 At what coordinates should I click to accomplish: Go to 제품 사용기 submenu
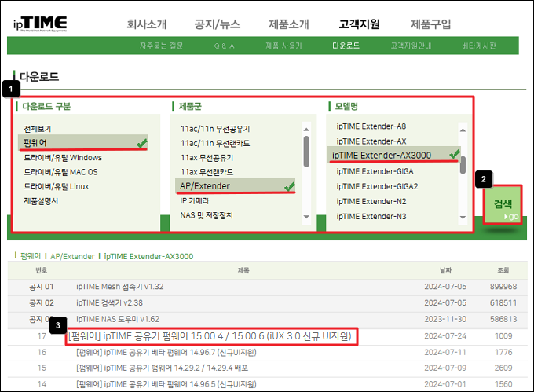pyautogui.click(x=283, y=46)
